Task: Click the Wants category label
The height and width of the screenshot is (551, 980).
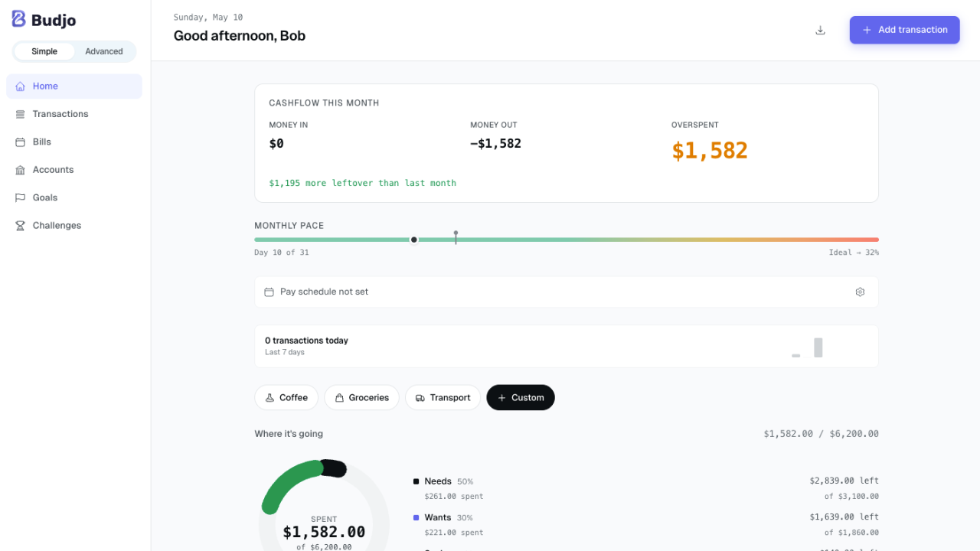Action: [x=439, y=517]
